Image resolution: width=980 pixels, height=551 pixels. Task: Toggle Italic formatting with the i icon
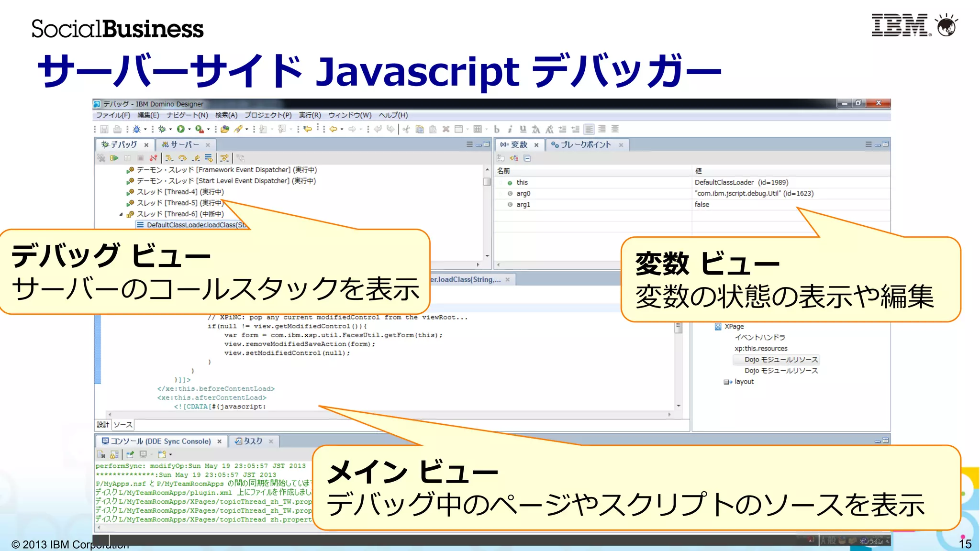coord(510,129)
